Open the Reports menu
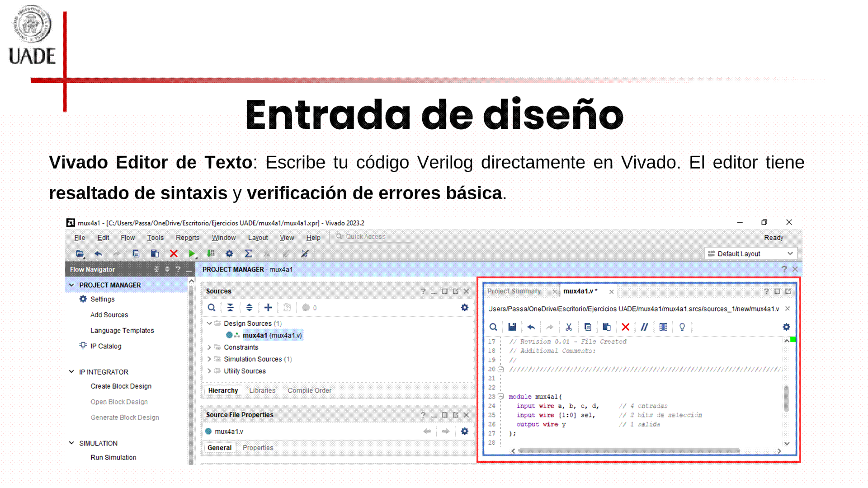This screenshot has height=488, width=868. click(x=187, y=238)
